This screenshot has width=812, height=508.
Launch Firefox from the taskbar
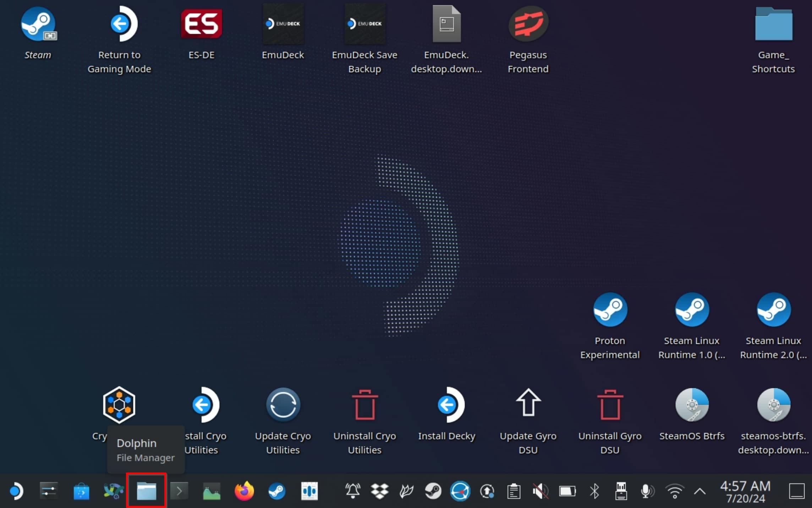pyautogui.click(x=244, y=491)
